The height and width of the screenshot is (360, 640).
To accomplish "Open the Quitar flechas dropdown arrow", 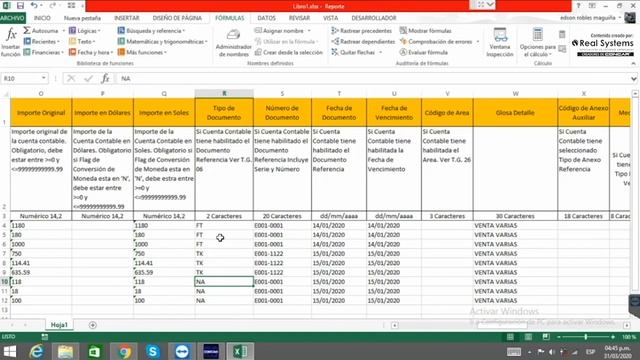I will (380, 52).
